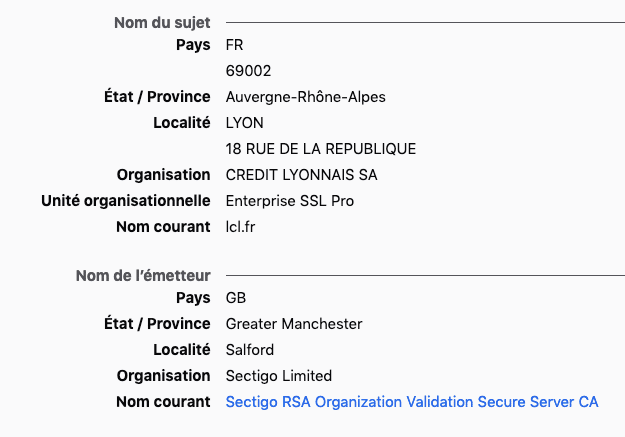The width and height of the screenshot is (625, 437).
Task: Click the Greater Manchester province value
Action: [294, 324]
